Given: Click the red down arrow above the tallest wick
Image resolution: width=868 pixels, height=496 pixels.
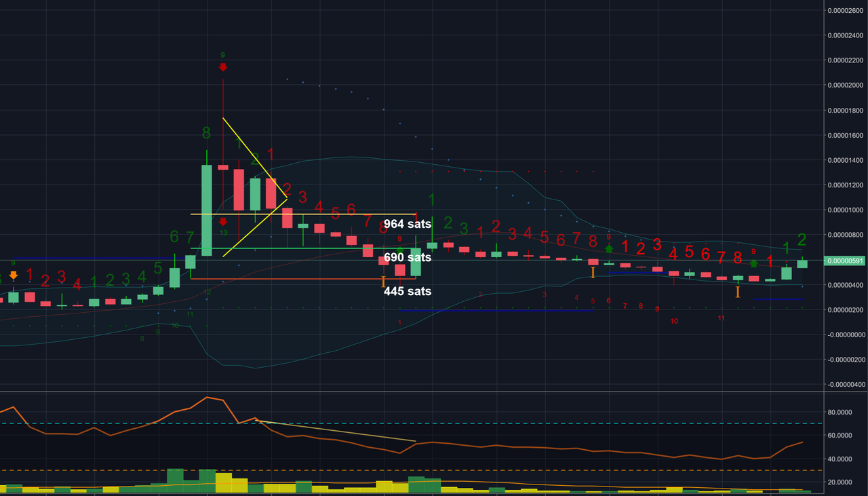Looking at the screenshot, I should pos(222,66).
